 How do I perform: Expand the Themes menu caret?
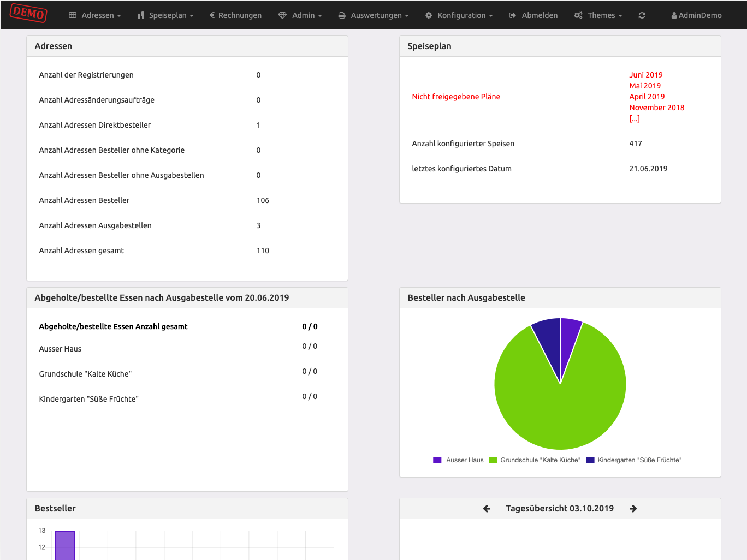coord(620,16)
